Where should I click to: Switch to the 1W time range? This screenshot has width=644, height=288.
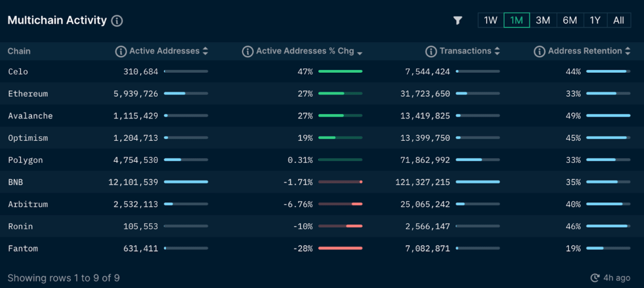tap(491, 21)
